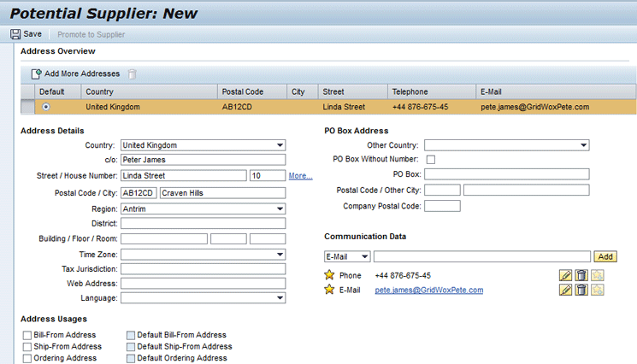Click the Building input field
Image resolution: width=637 pixels, height=364 pixels.
coord(164,238)
